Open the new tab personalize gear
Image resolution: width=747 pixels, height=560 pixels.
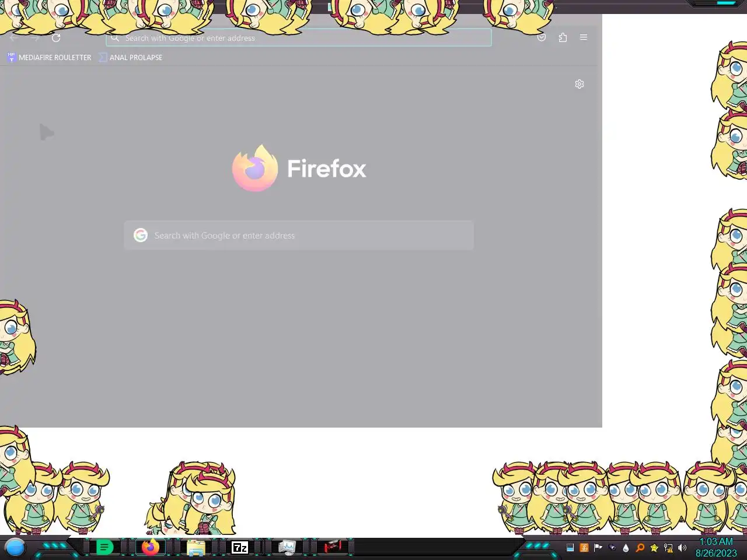580,84
